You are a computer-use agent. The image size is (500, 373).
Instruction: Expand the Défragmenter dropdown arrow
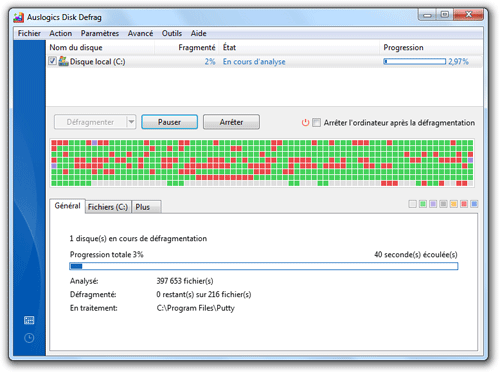coord(131,122)
